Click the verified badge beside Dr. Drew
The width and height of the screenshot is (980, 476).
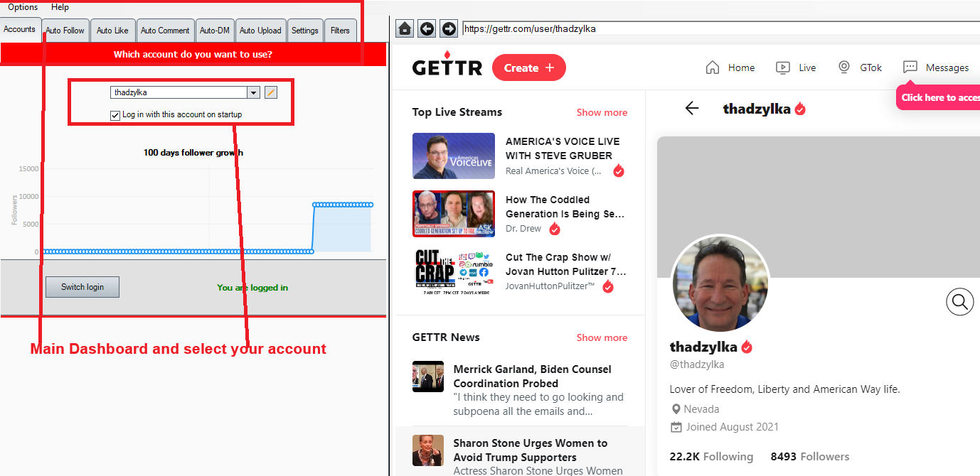click(555, 229)
